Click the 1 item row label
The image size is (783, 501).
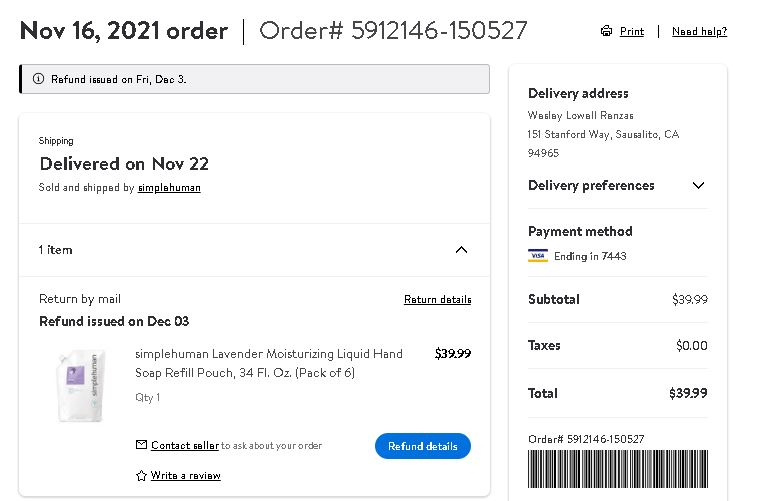55,250
